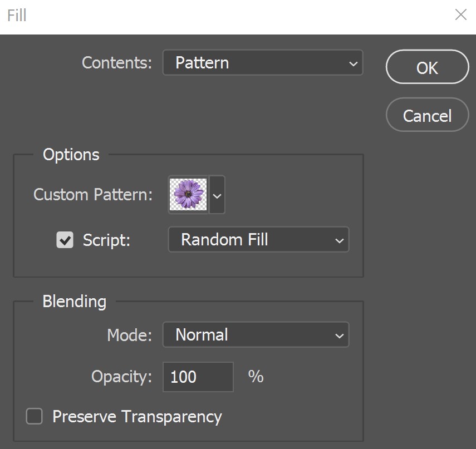This screenshot has width=476, height=449.
Task: Click the chevron beside Random Fill
Action: tap(340, 240)
